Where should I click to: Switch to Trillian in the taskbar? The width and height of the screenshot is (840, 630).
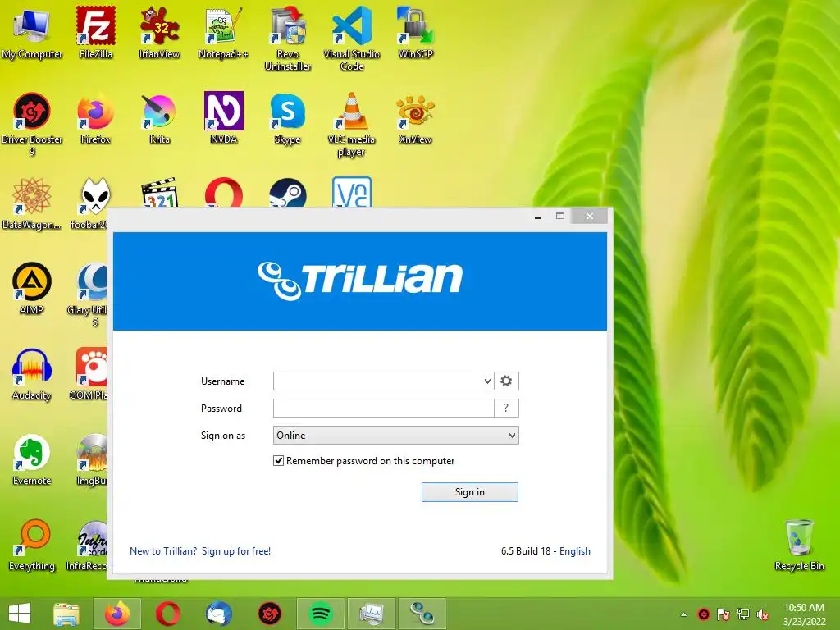[422, 614]
